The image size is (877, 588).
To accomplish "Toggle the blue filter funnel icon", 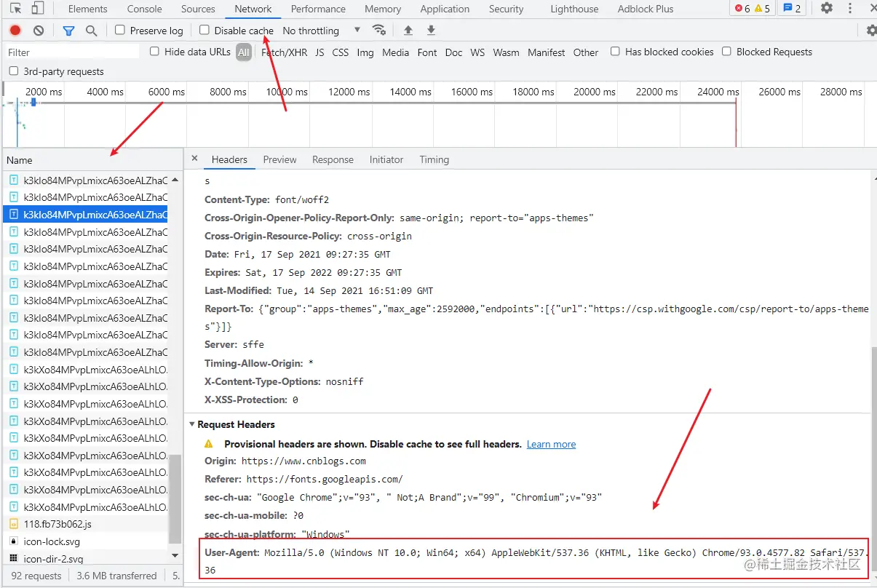I will (x=68, y=31).
